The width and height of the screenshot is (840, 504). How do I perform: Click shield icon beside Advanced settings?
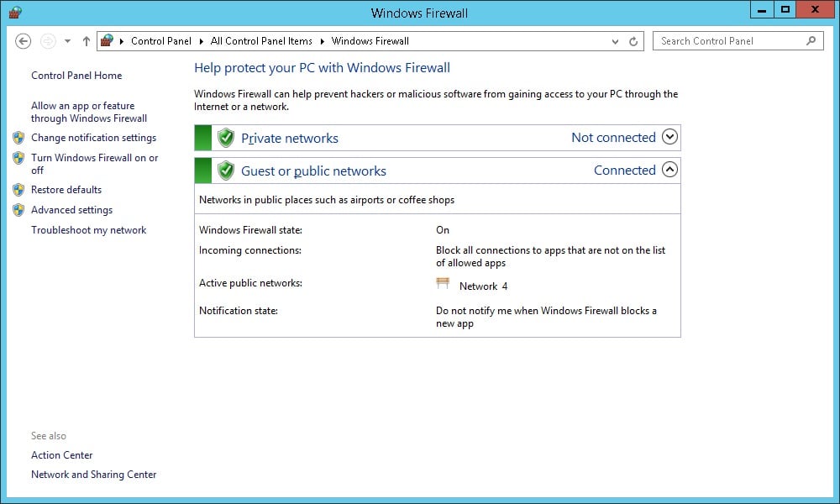tap(18, 210)
